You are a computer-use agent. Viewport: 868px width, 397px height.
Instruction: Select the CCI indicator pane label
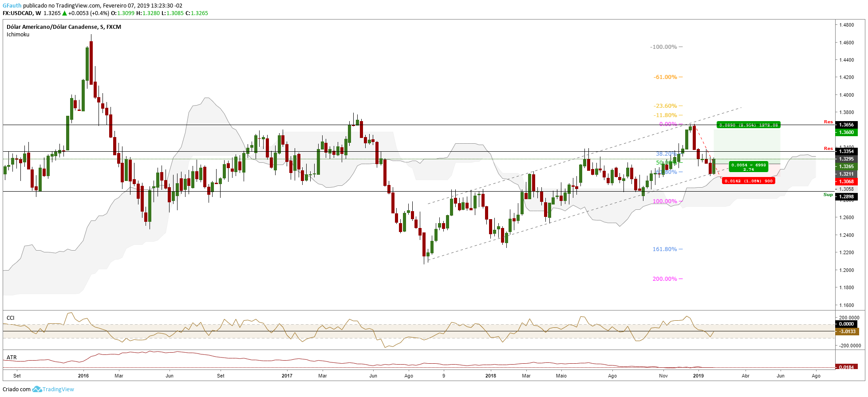coord(11,318)
